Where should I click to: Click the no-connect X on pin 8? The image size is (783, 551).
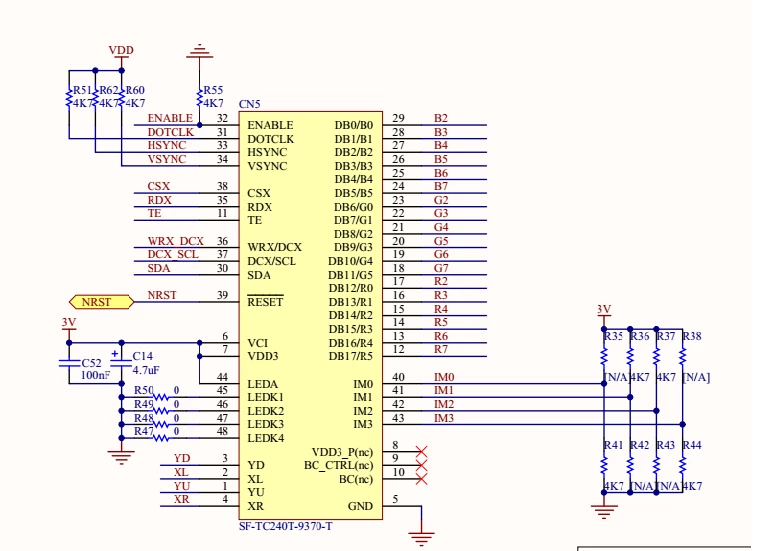click(421, 452)
